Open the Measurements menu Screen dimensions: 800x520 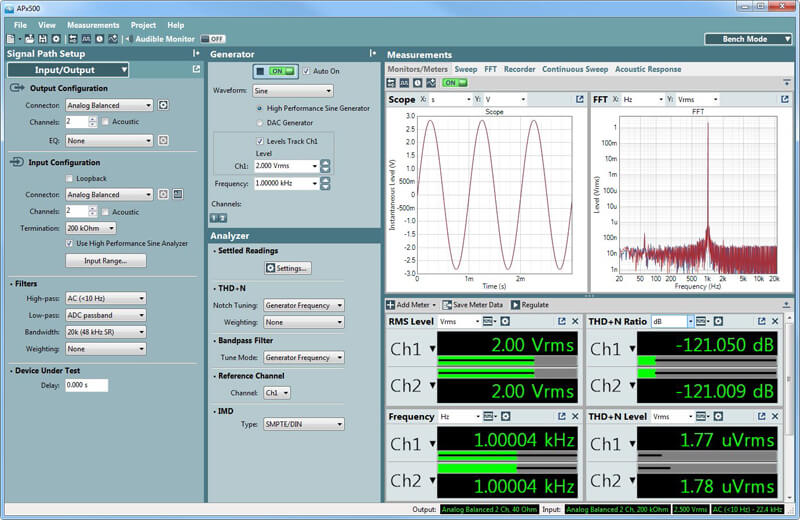tap(92, 25)
